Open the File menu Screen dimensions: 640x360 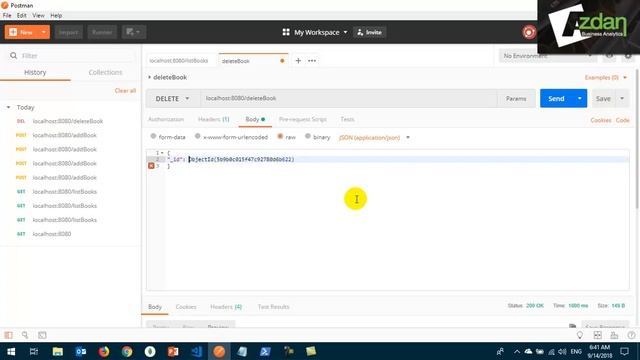click(x=7, y=16)
